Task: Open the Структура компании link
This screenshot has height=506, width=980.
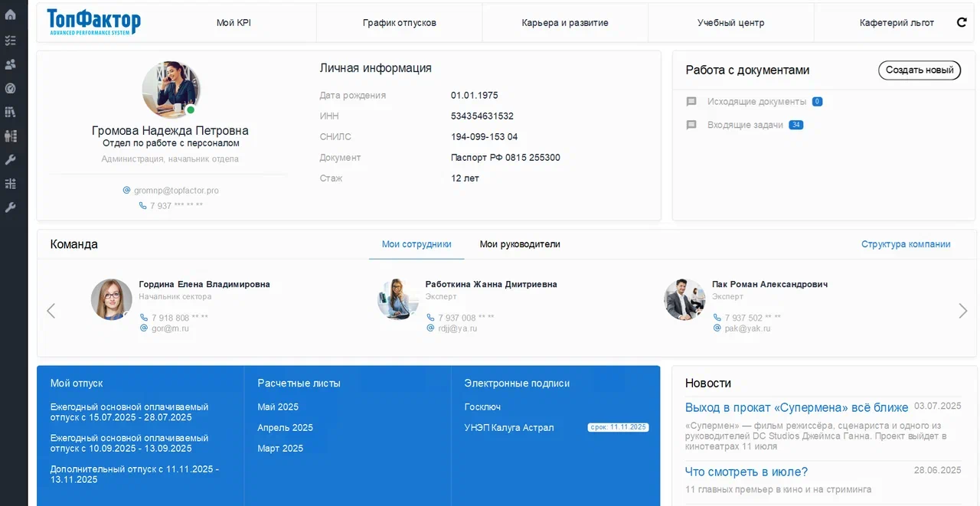Action: [906, 244]
